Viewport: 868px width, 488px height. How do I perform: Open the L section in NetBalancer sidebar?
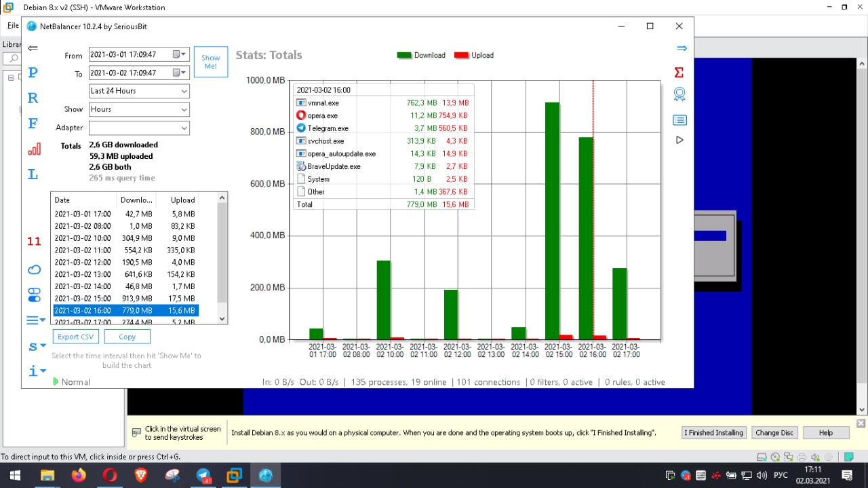click(x=33, y=174)
